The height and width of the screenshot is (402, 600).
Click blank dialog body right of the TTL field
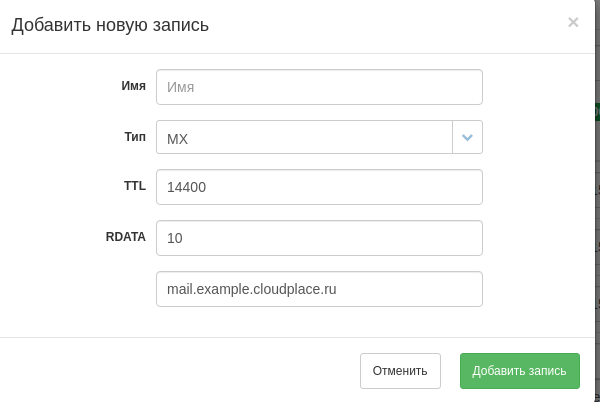pos(538,187)
